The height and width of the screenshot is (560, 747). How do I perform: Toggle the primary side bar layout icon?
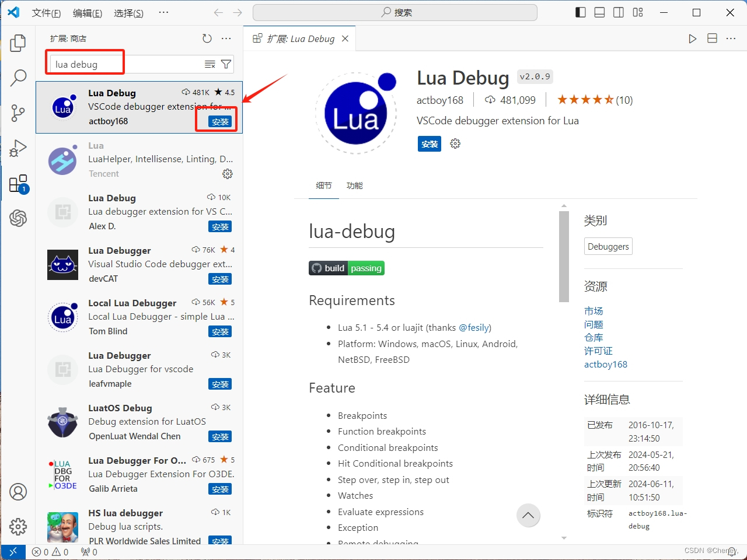(x=581, y=12)
